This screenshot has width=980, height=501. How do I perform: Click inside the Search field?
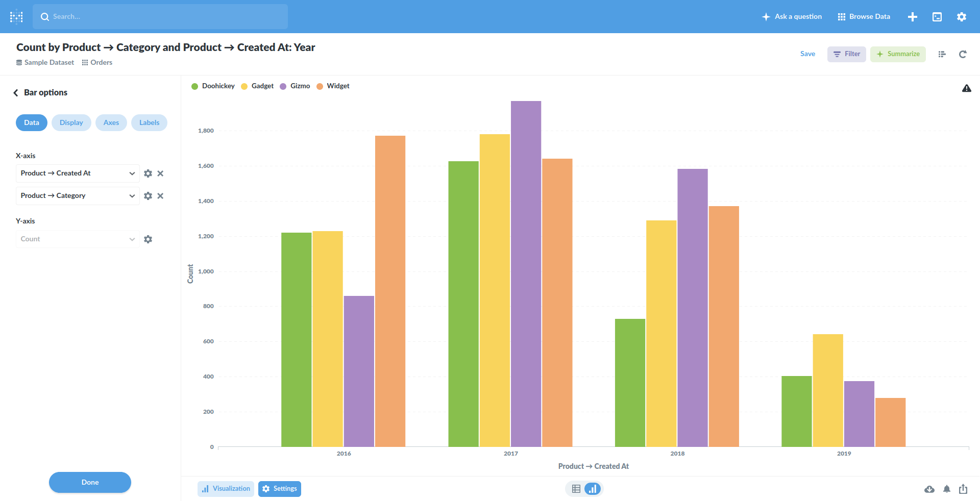pos(160,16)
